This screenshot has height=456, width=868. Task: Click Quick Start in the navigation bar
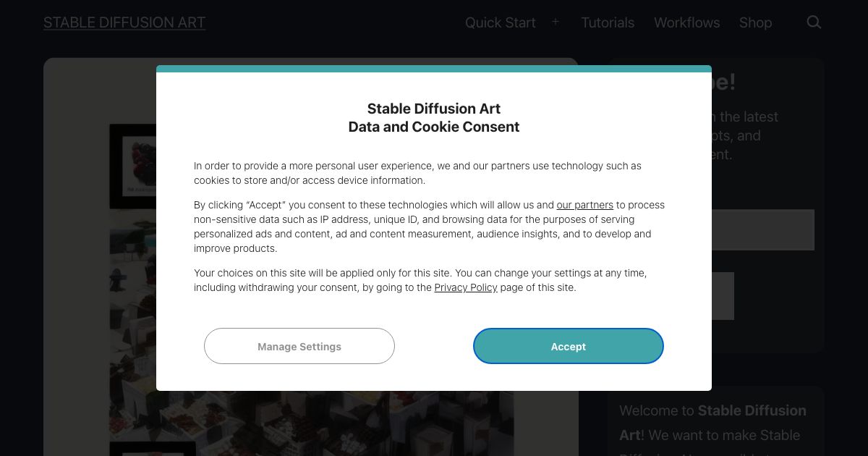(x=500, y=22)
